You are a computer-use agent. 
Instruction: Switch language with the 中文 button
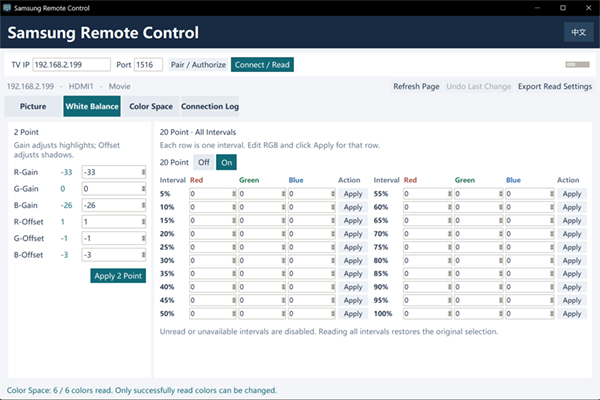tap(578, 32)
